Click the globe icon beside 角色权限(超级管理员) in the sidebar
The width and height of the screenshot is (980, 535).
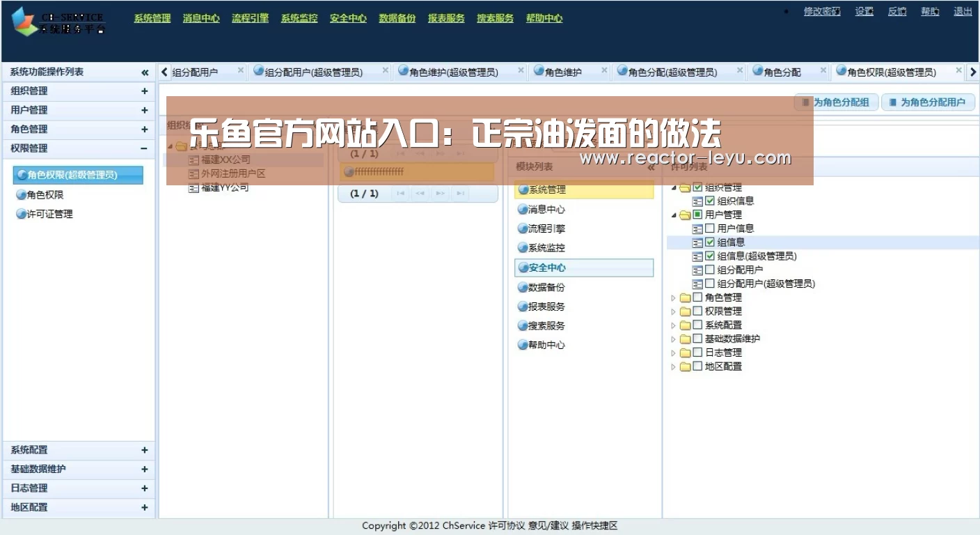click(x=22, y=175)
